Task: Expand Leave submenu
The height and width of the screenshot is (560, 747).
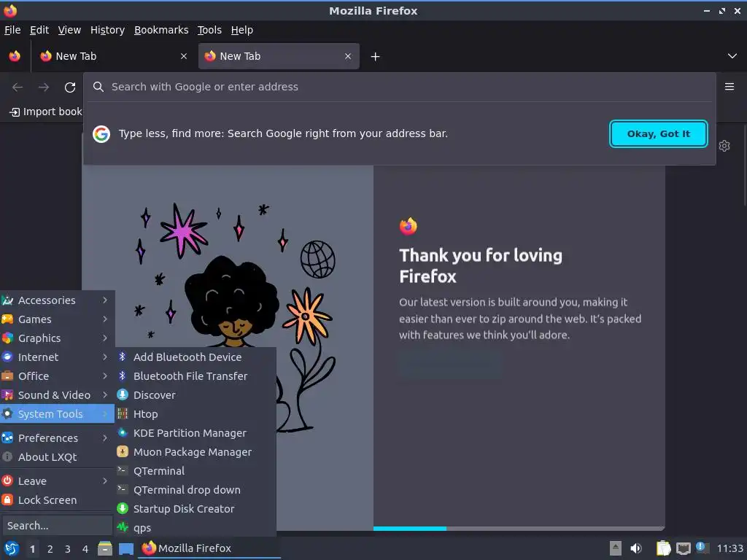Action: pos(57,481)
